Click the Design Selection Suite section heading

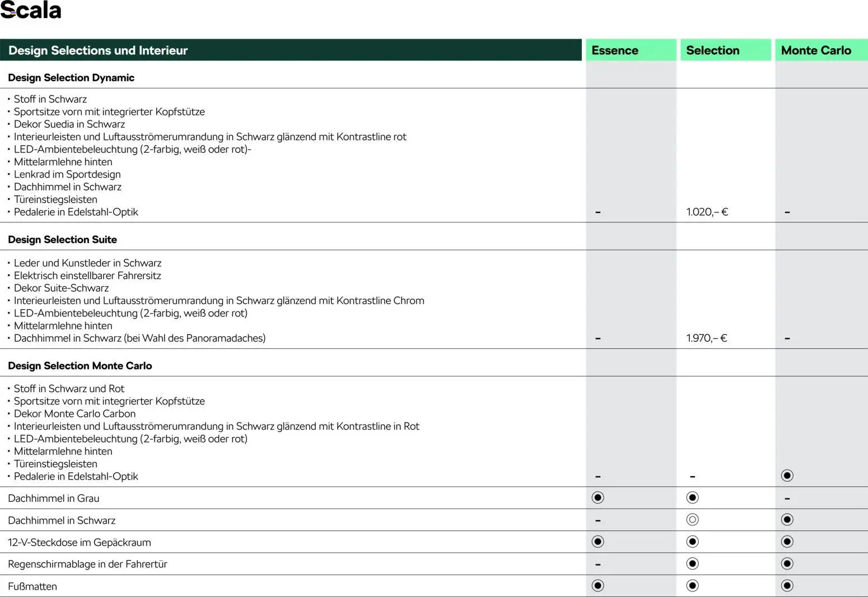(62, 239)
